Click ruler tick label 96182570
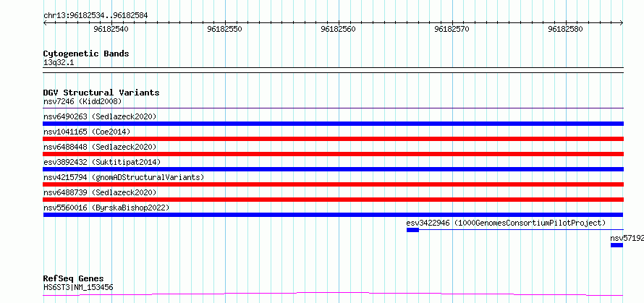This screenshot has height=303, width=644. coord(452,29)
